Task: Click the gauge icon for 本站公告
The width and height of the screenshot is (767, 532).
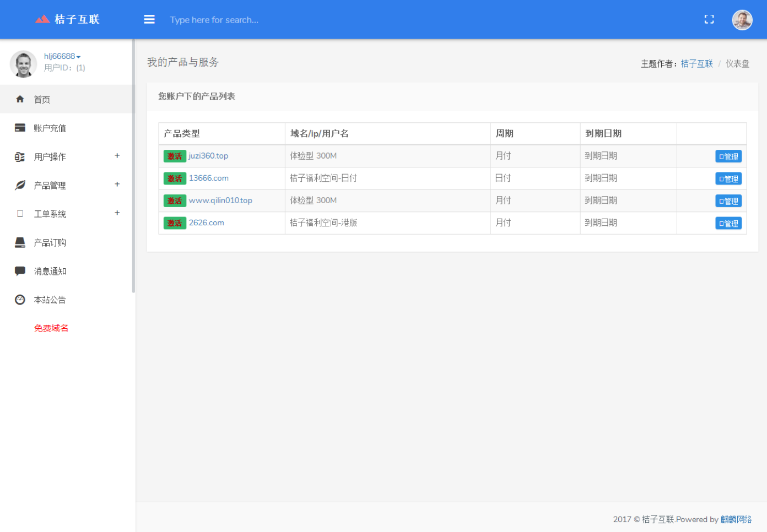Action: 20,300
